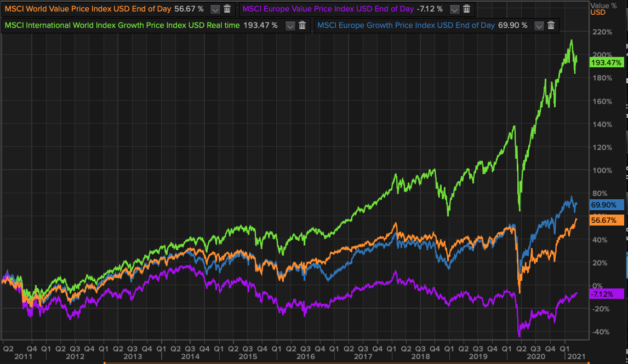Click the green 193.47% value tag
The width and height of the screenshot is (628, 364).
pos(607,62)
